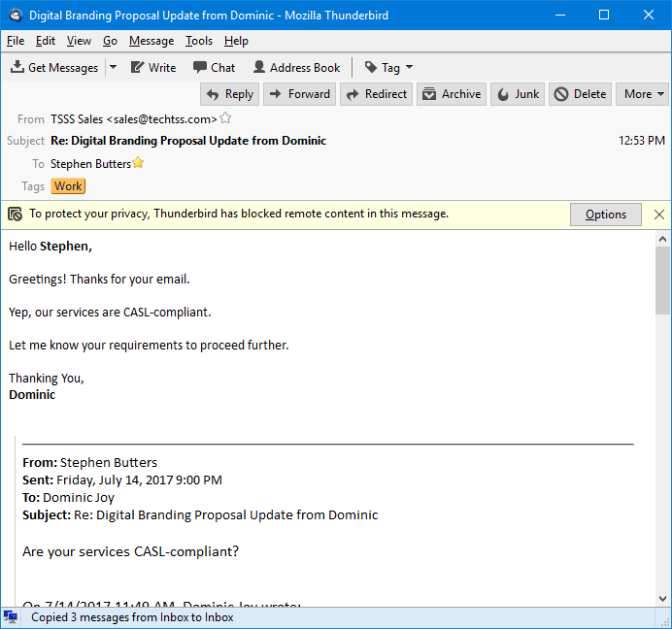Delete this email
The width and height of the screenshot is (672, 629).
pos(580,94)
